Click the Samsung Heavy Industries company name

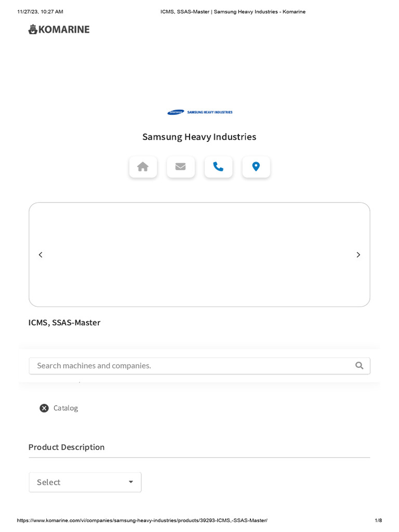tap(199, 137)
